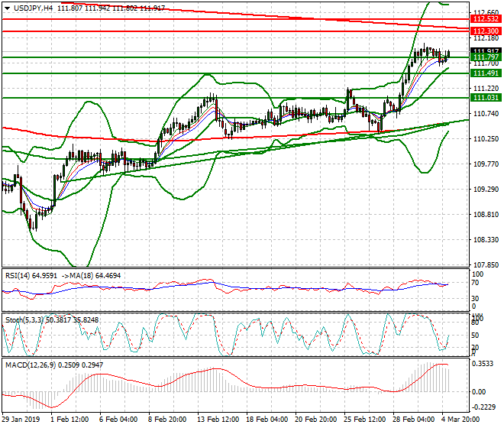The height and width of the screenshot is (428, 504).
Task: Click the USDJPY,H4 chart title text
Action: (x=33, y=8)
